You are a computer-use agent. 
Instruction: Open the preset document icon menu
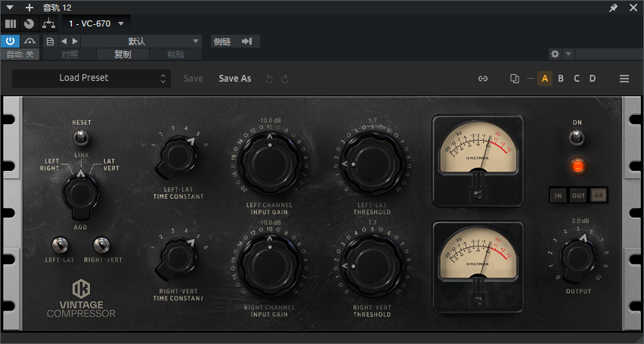(50, 41)
